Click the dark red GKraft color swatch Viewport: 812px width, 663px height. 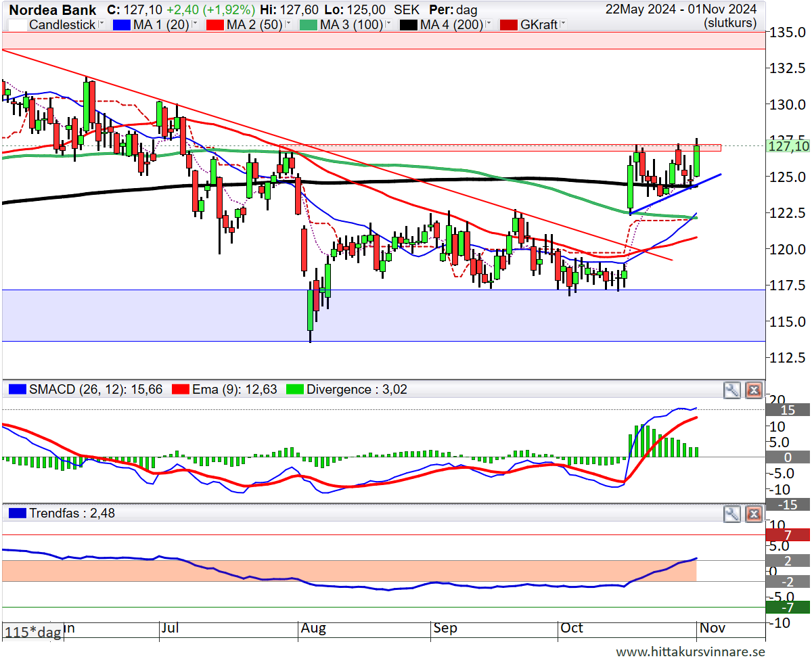tap(509, 25)
